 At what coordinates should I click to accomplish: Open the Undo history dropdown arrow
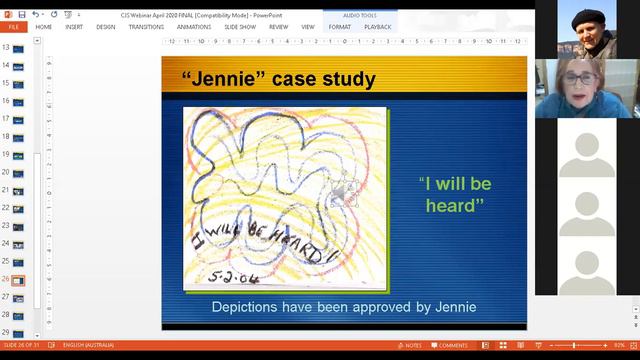tap(42, 15)
